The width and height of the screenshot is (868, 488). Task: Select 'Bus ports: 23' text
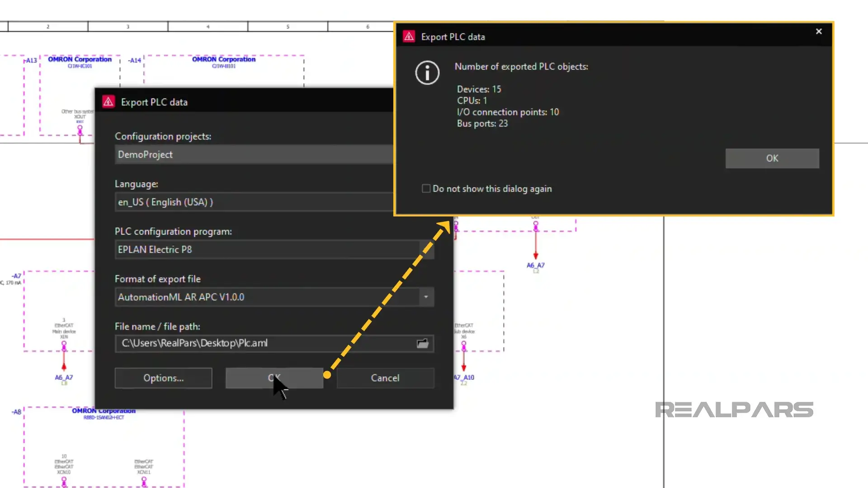482,123
